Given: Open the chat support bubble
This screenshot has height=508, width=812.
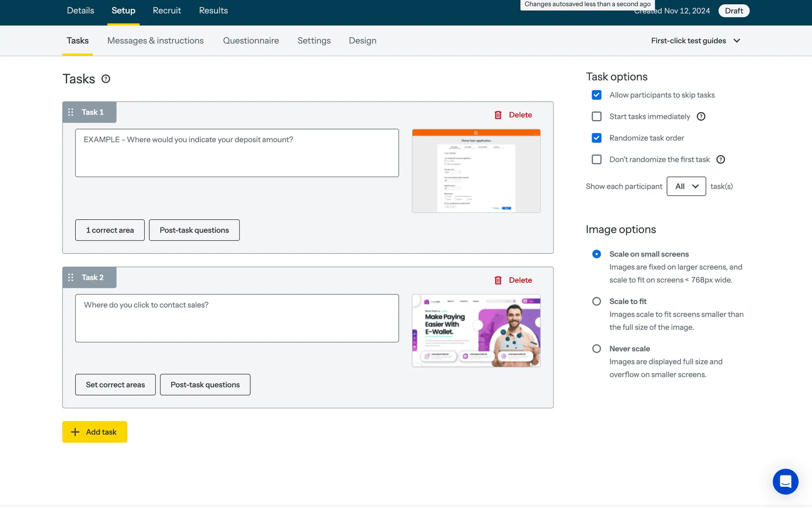Looking at the screenshot, I should point(785,481).
